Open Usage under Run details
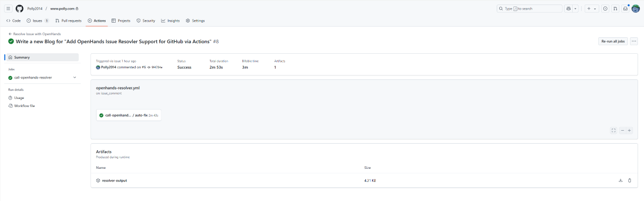 [x=19, y=97]
